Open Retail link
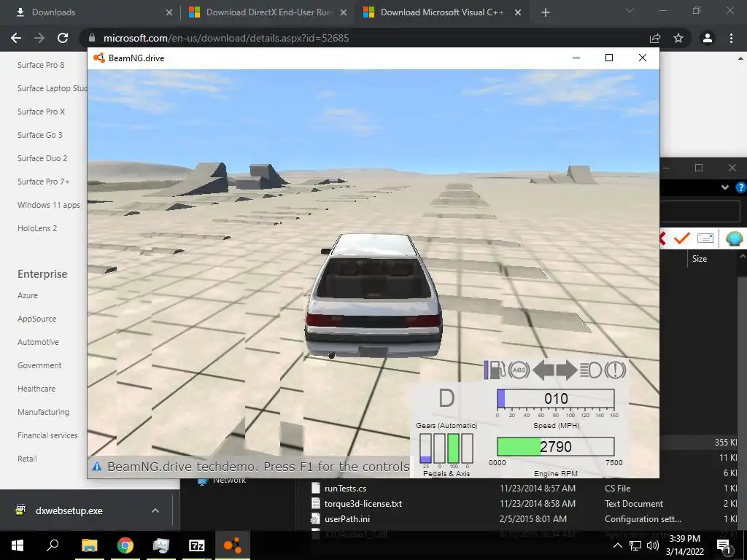747x560 pixels. pos(27,459)
